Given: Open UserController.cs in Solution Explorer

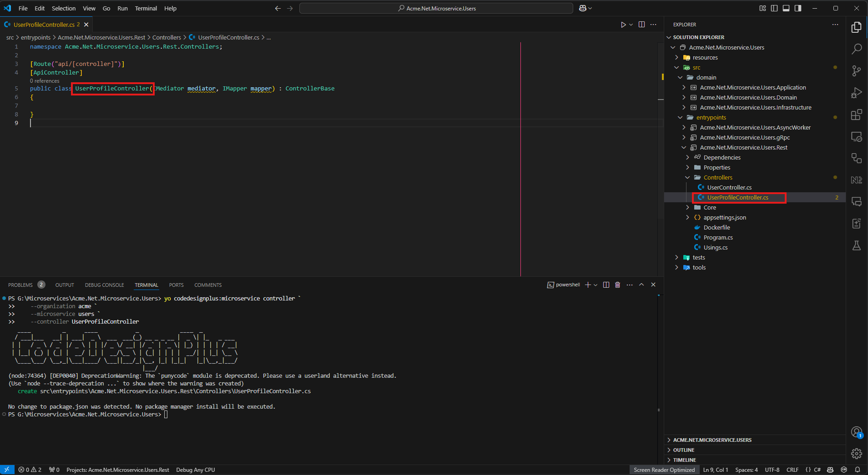Looking at the screenshot, I should tap(729, 187).
